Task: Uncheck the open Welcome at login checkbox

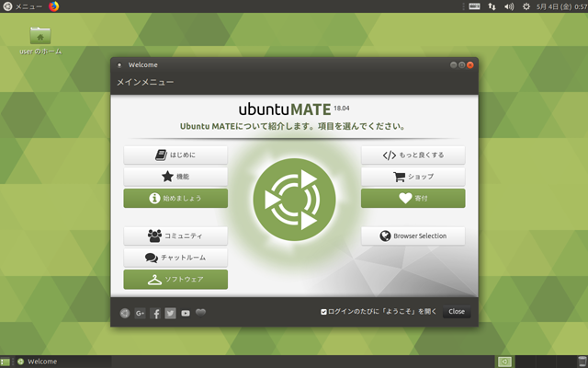Action: [323, 312]
